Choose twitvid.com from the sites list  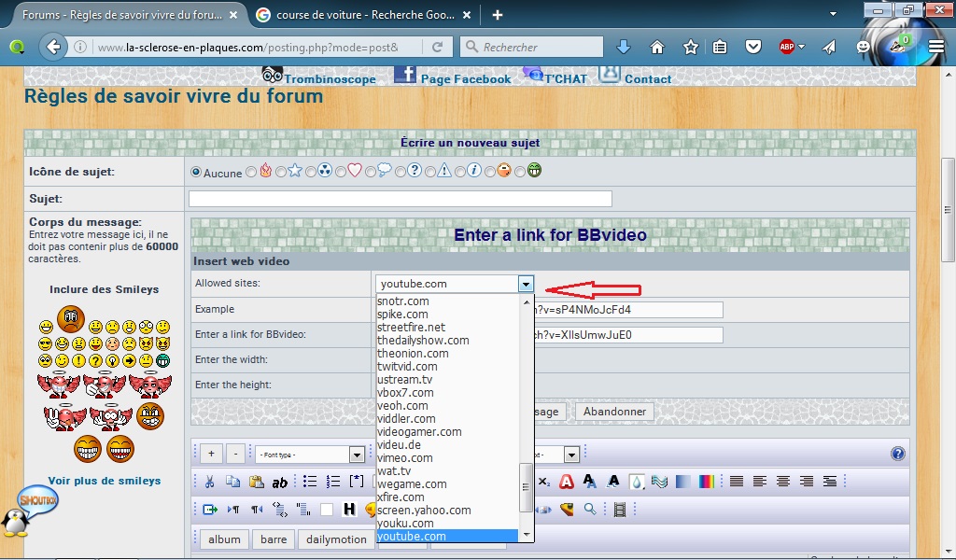(447, 367)
